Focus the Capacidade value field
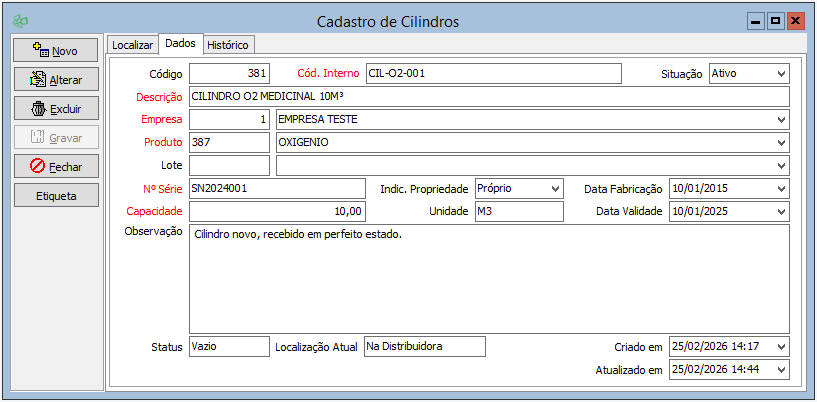817x402 pixels. tap(277, 211)
